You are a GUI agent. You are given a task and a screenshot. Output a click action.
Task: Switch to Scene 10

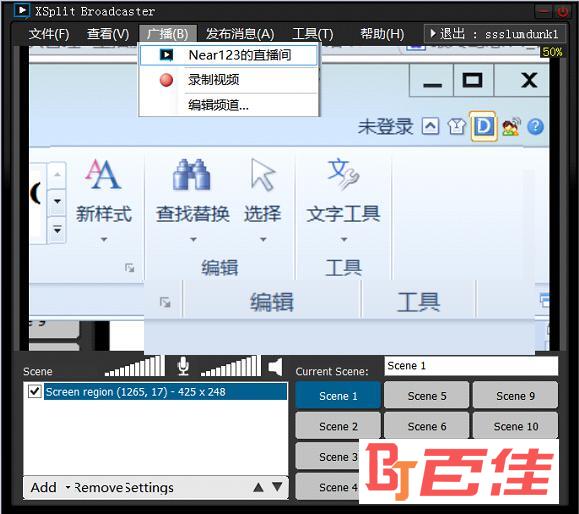[515, 426]
